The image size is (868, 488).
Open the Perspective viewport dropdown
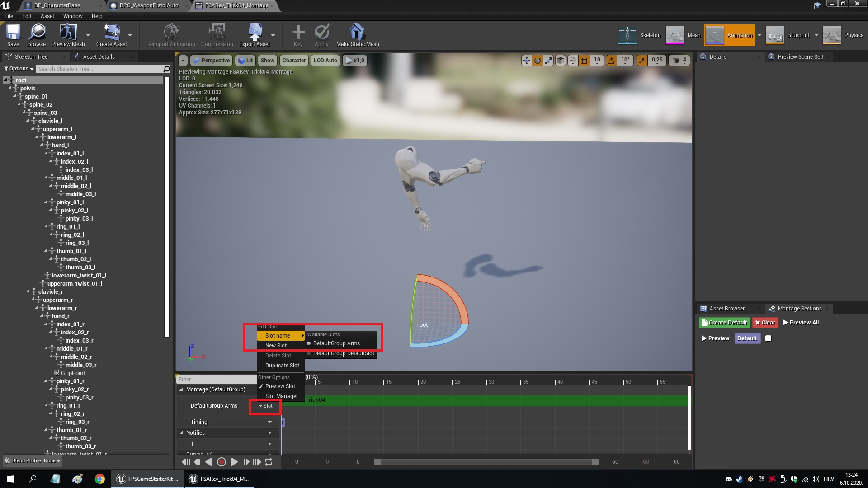pos(211,60)
